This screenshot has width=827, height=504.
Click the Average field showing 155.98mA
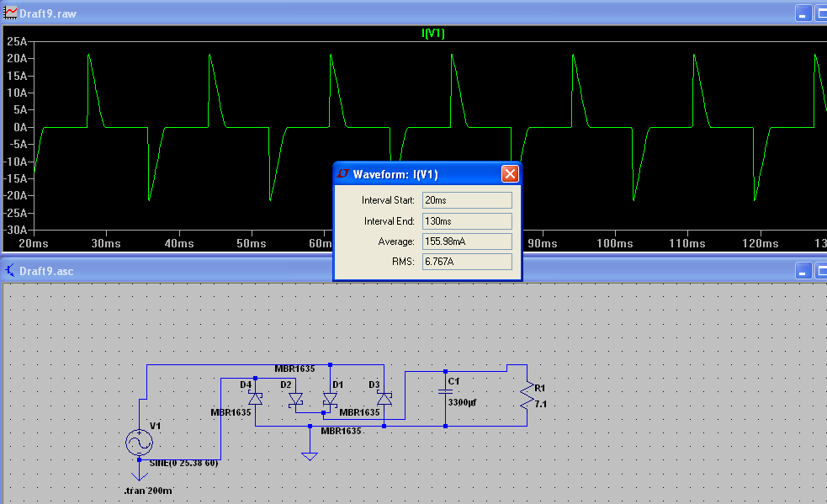[467, 241]
